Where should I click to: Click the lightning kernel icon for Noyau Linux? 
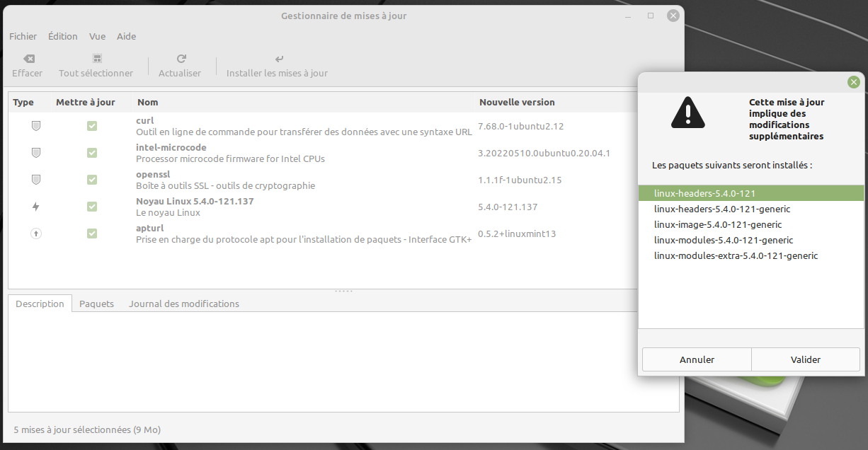(36, 207)
